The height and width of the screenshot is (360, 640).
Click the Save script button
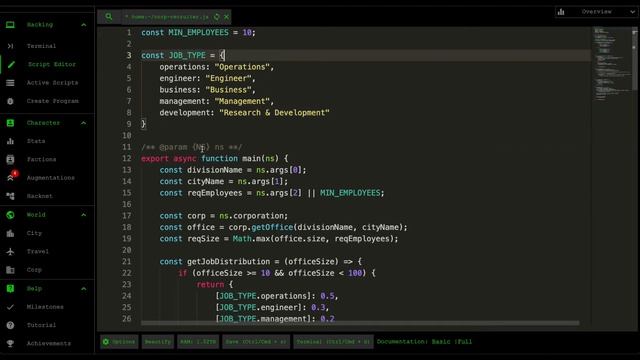point(256,342)
